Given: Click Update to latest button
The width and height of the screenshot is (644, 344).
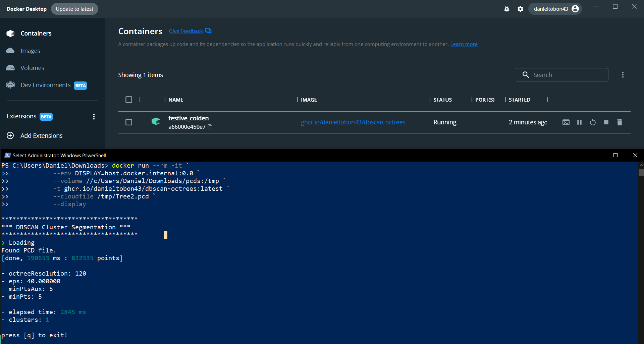Looking at the screenshot, I should click(x=74, y=9).
